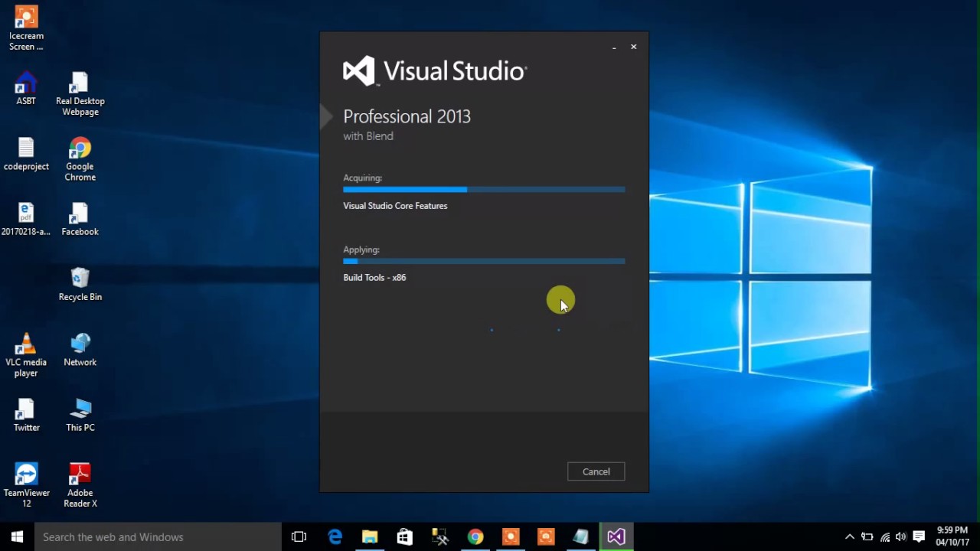Launch TeamViewer 12 from desktop

(x=26, y=486)
